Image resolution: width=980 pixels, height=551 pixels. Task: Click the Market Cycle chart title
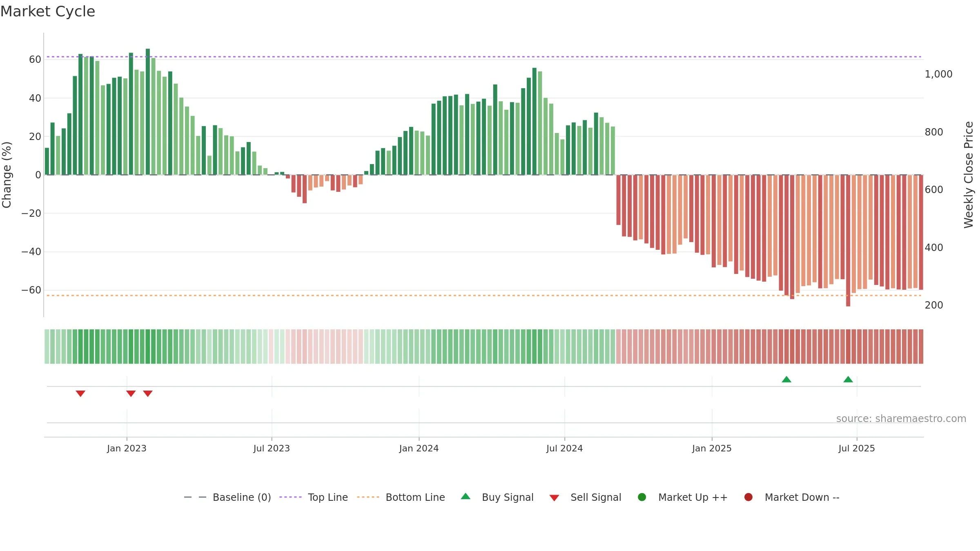tap(48, 11)
